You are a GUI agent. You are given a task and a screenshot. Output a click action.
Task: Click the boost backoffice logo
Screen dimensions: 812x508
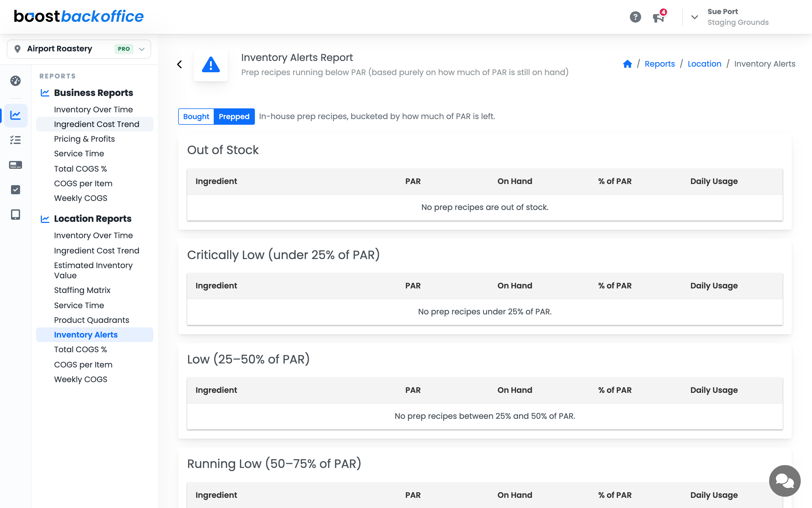point(79,16)
